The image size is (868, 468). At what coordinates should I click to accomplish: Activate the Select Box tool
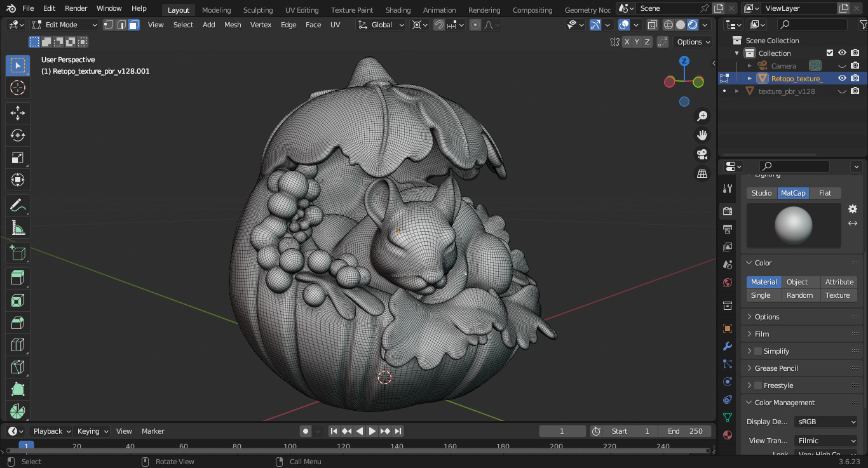[18, 65]
